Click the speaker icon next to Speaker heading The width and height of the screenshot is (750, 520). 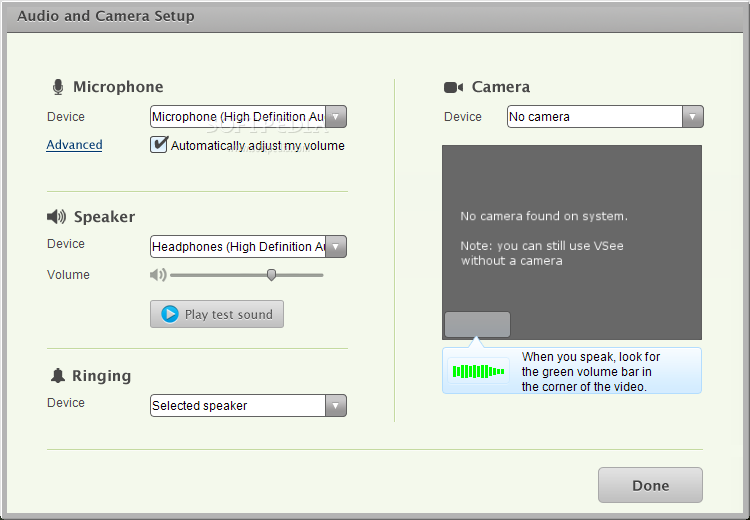56,217
